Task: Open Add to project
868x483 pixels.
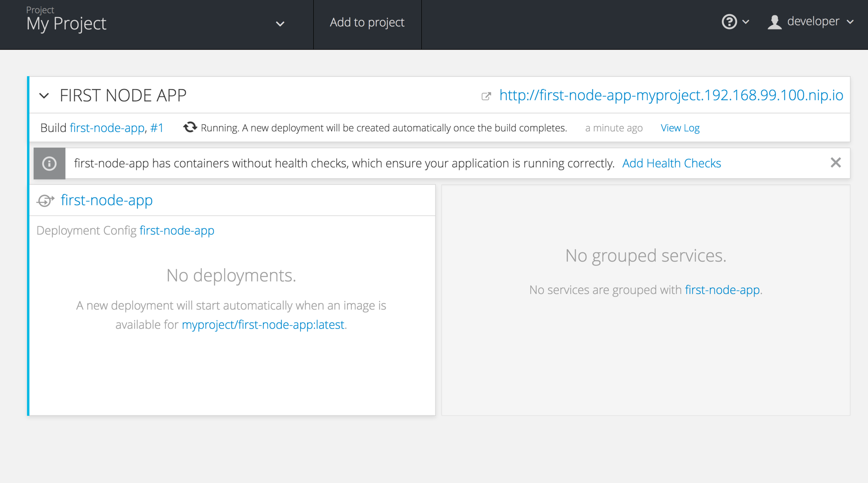Action: pos(367,22)
